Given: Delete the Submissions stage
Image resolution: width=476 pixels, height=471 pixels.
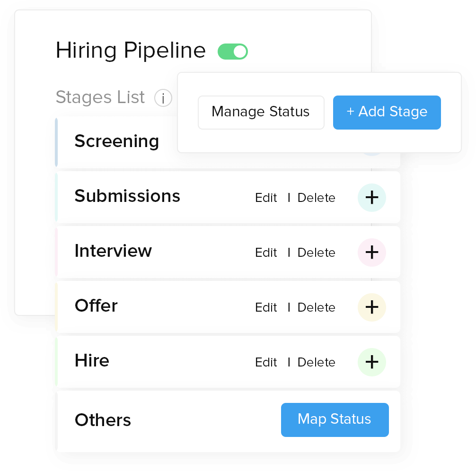Looking at the screenshot, I should point(316,198).
